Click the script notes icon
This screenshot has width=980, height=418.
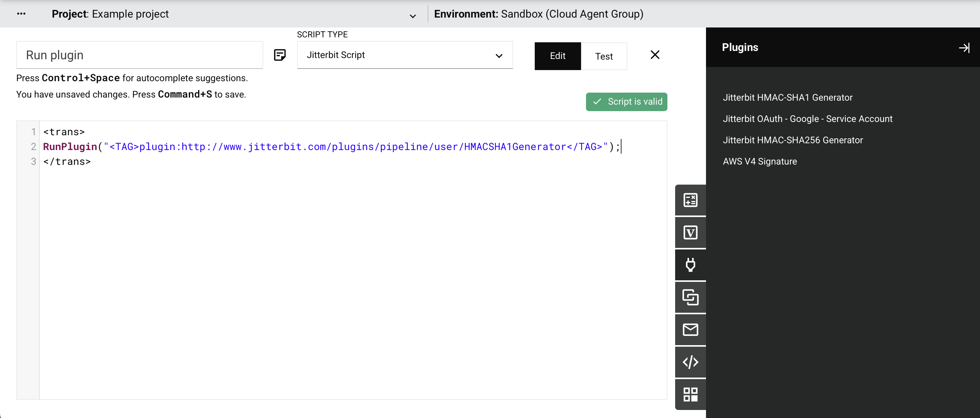pos(280,55)
